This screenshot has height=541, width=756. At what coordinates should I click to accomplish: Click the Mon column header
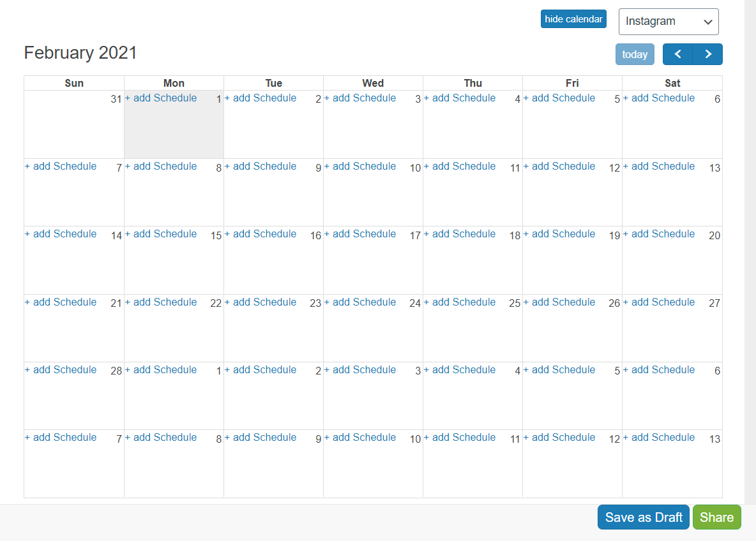tap(174, 83)
